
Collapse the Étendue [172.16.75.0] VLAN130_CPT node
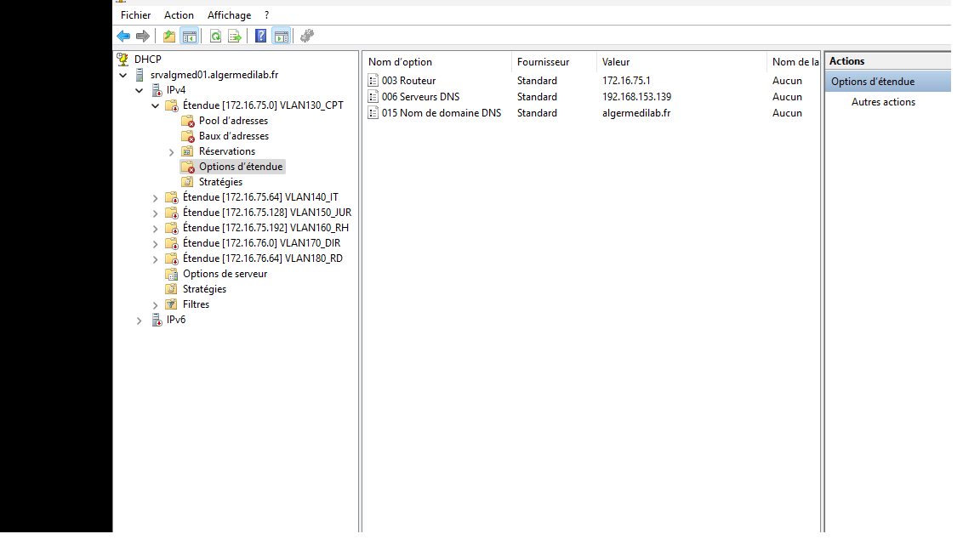(x=155, y=105)
